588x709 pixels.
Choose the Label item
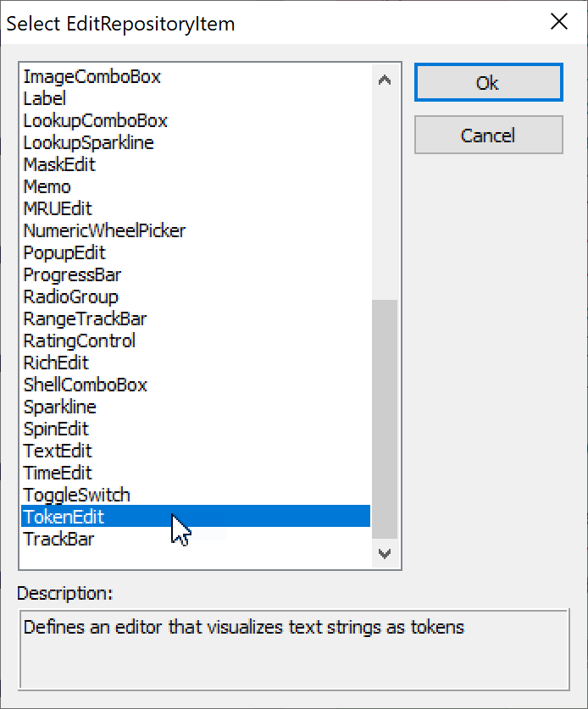click(45, 99)
